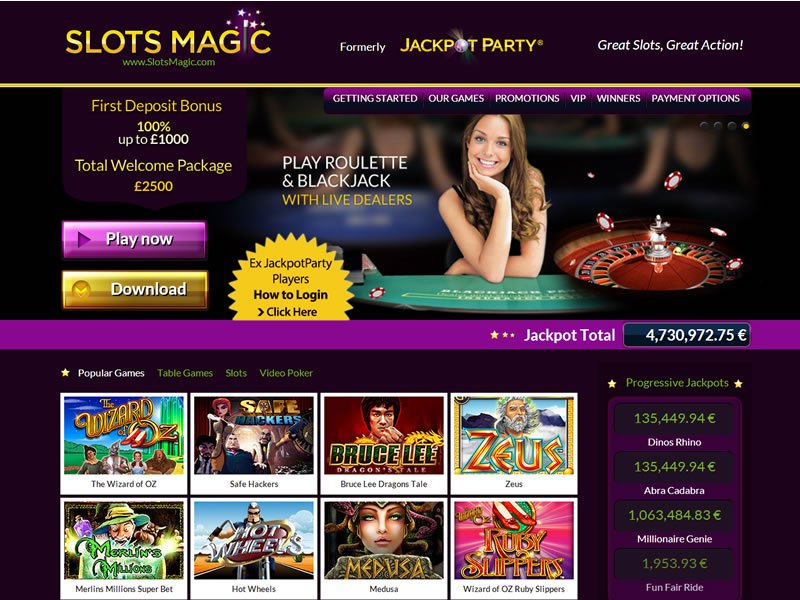Switch to the Video Poker tab
The width and height of the screenshot is (800, 600).
tap(286, 373)
